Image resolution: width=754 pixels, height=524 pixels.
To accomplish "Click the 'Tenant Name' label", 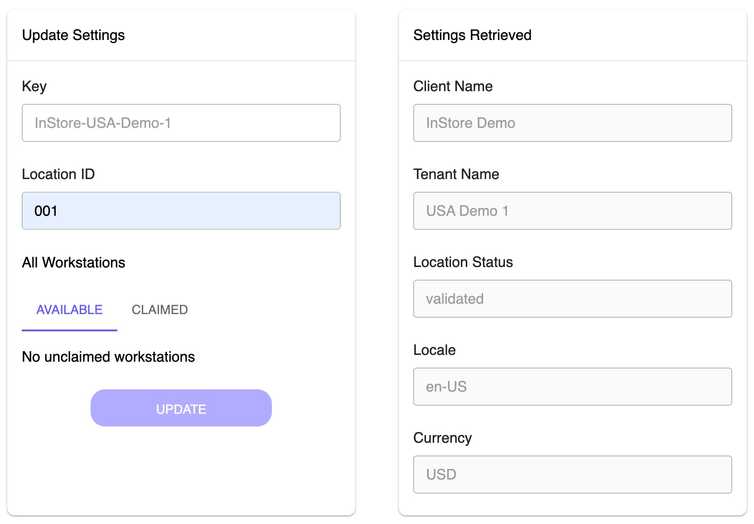I will click(456, 174).
